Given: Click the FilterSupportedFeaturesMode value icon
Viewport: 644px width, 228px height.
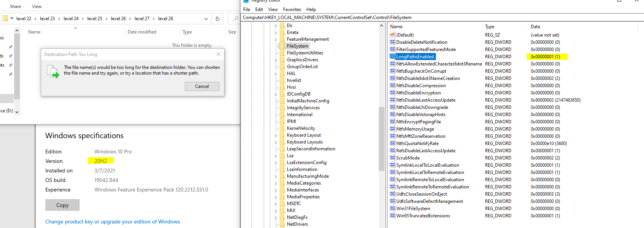Looking at the screenshot, I should click(x=392, y=49).
